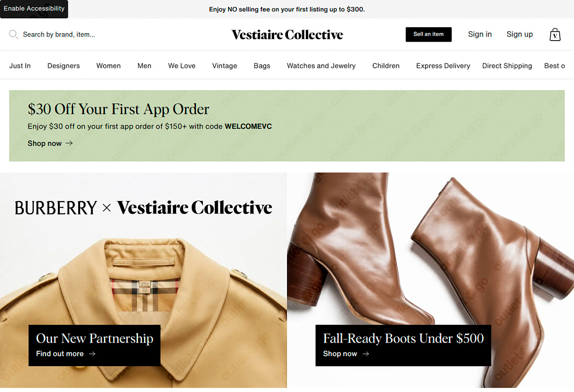
Task: Click the search magnifier icon
Action: (13, 35)
